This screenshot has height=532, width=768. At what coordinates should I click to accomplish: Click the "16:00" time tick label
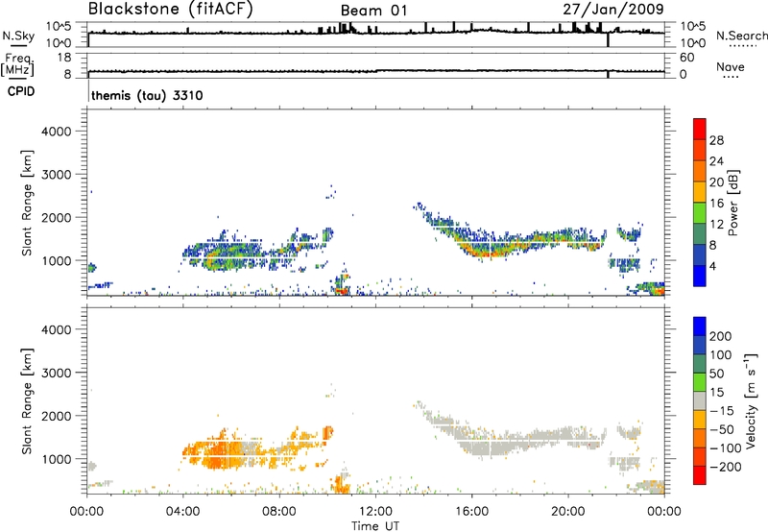coord(471,512)
